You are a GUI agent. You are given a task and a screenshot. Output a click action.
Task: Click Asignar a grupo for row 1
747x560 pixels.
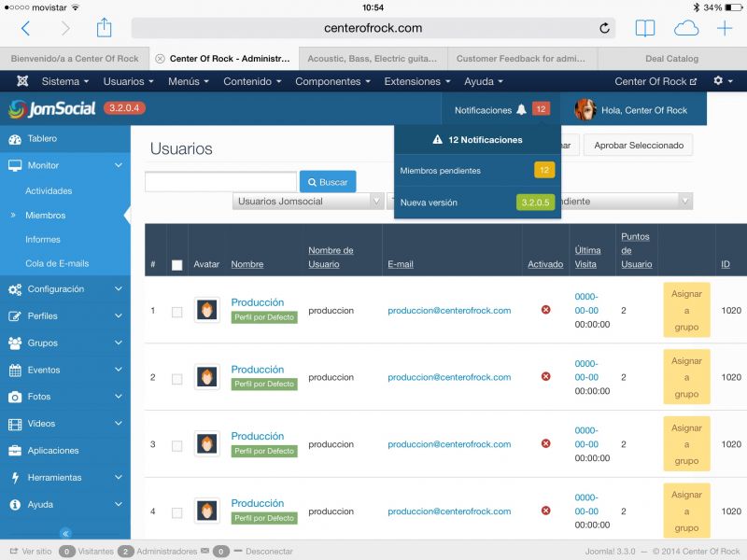click(686, 310)
